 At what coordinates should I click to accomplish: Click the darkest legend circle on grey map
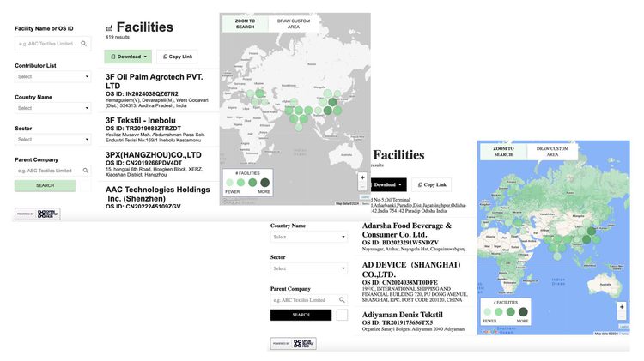click(265, 183)
